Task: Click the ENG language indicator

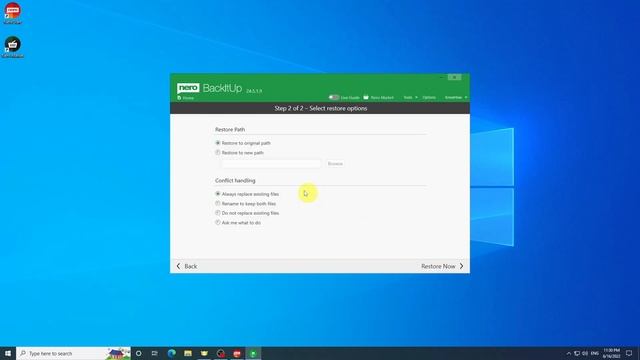Action: tap(595, 353)
